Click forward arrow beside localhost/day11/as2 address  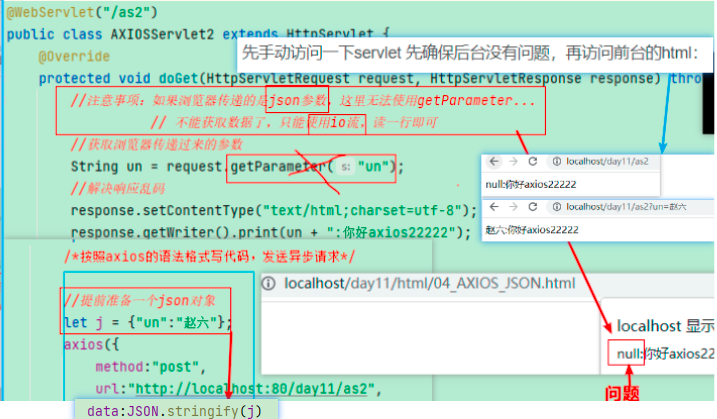click(513, 161)
